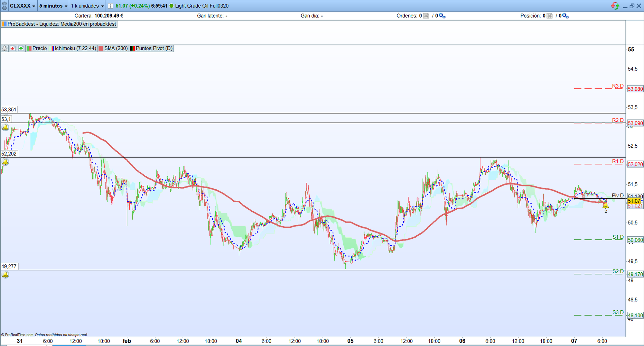Screen dimensions: 644x346
Task: Click the 52,020 price axis tag
Action: 635,164
